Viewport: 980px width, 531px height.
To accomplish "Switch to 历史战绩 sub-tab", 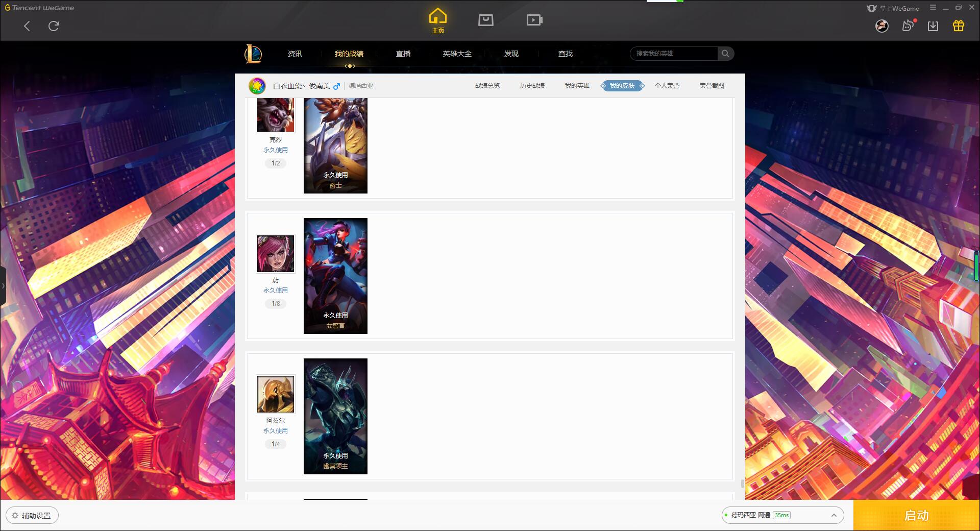I will tap(532, 86).
